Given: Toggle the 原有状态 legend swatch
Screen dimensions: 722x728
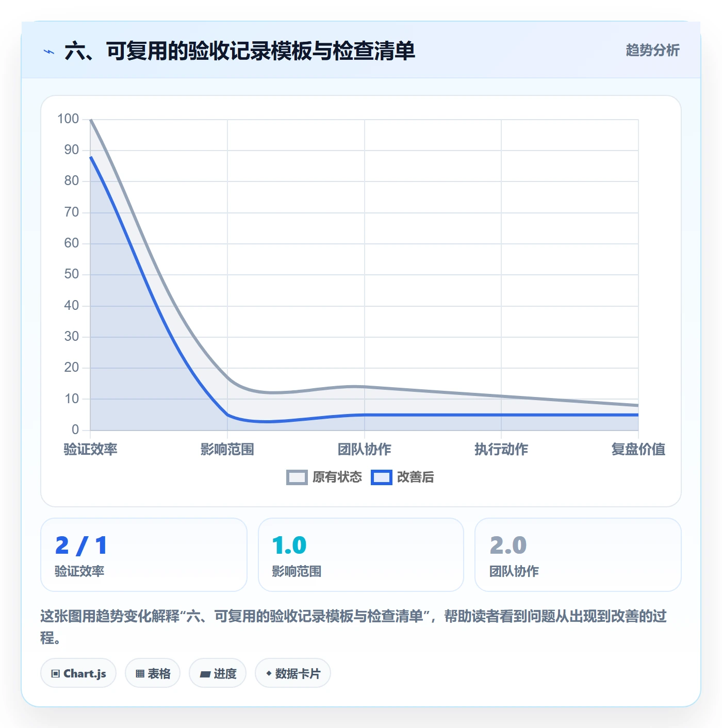Looking at the screenshot, I should pos(297,477).
